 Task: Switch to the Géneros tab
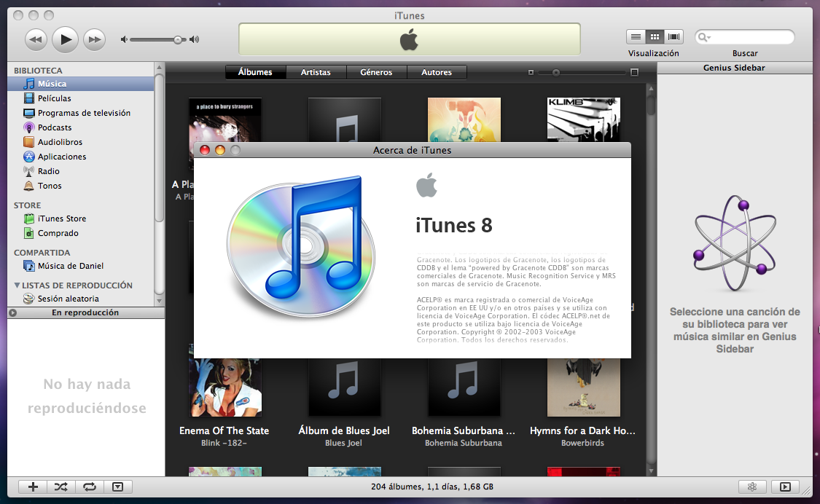(x=376, y=72)
